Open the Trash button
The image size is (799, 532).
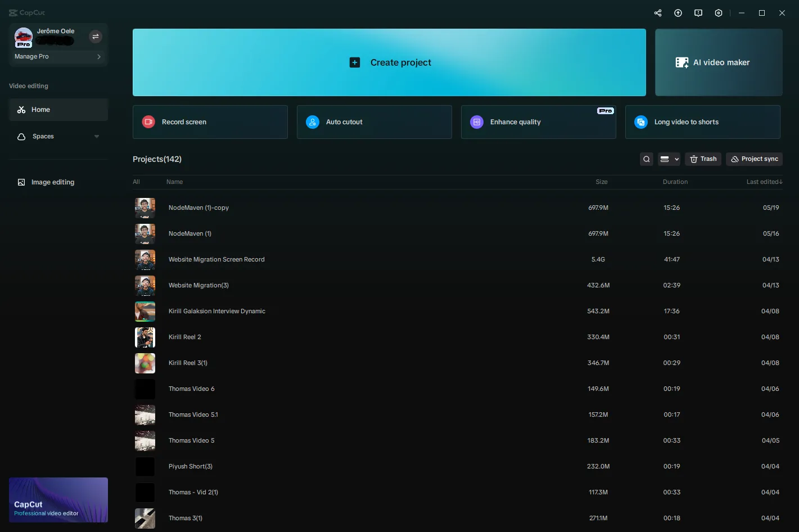(x=703, y=159)
